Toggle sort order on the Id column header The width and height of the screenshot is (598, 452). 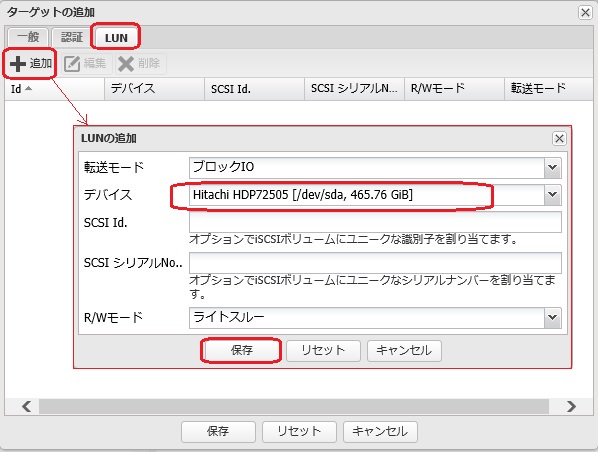[55, 89]
